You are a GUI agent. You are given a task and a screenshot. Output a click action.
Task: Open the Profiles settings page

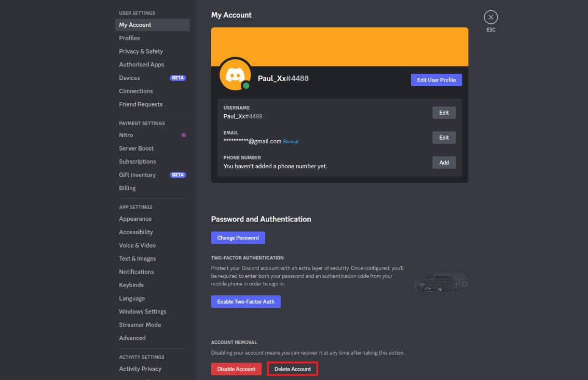click(x=129, y=37)
